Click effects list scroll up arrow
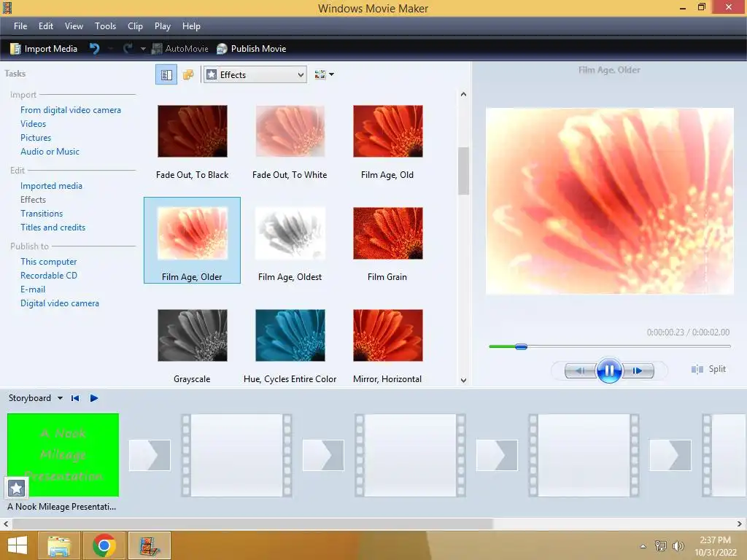The height and width of the screenshot is (560, 747). [x=463, y=94]
